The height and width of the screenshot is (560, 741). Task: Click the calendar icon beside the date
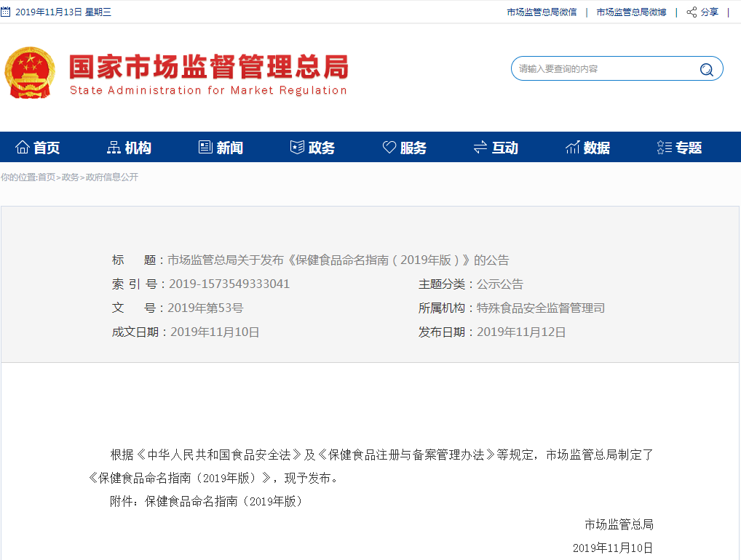pyautogui.click(x=5, y=12)
